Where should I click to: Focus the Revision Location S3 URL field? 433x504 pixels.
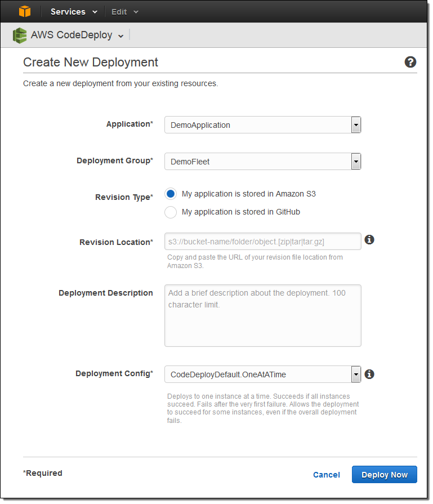click(x=262, y=242)
